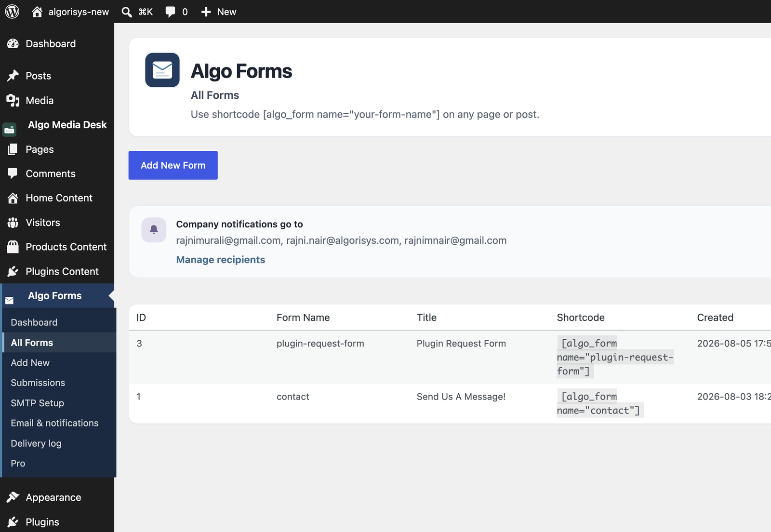Click the notification bell icon
The height and width of the screenshot is (532, 771).
[x=154, y=230]
